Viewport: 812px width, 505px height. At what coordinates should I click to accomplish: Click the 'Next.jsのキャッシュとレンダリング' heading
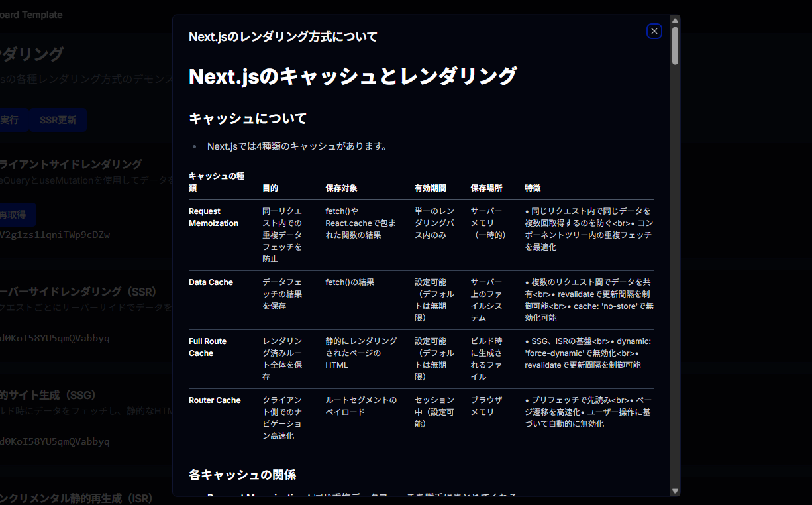tap(352, 76)
